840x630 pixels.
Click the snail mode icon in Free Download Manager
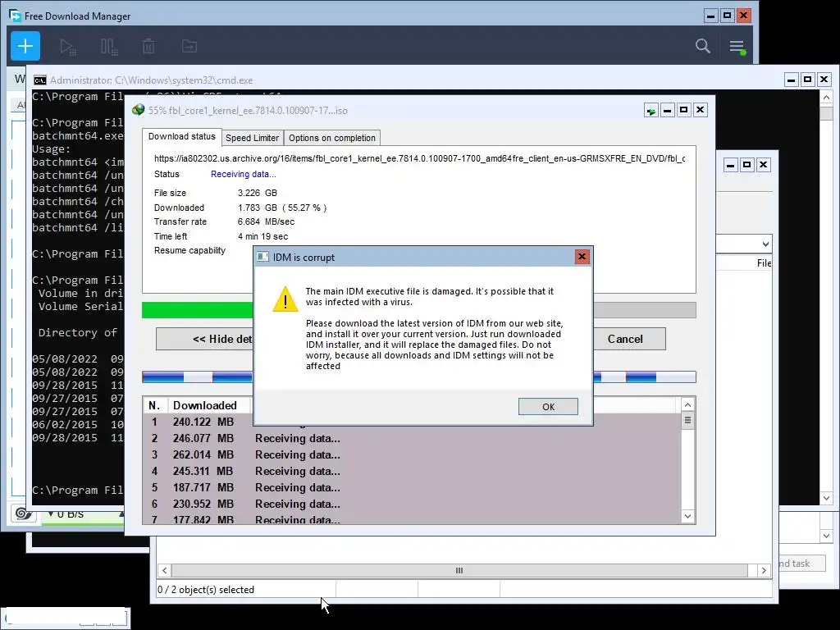(24, 514)
